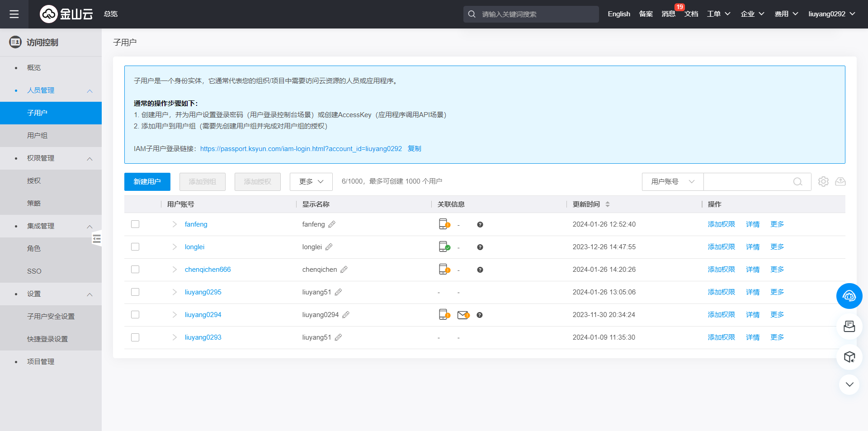The width and height of the screenshot is (868, 431).
Task: Expand the liuyang0295 row details
Action: point(175,292)
